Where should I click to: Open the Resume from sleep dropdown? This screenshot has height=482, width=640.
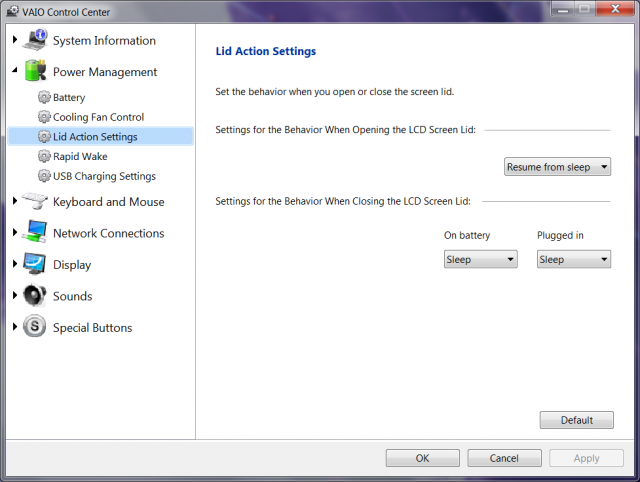click(557, 167)
